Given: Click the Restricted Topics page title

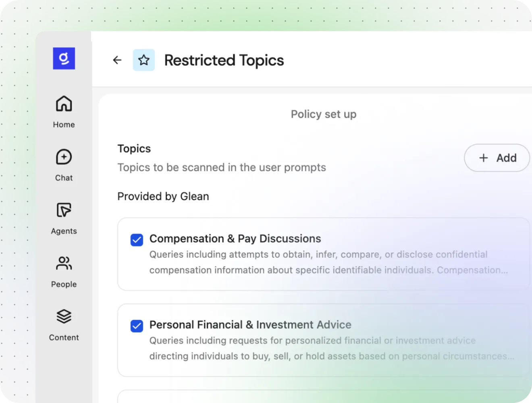Looking at the screenshot, I should [x=224, y=60].
